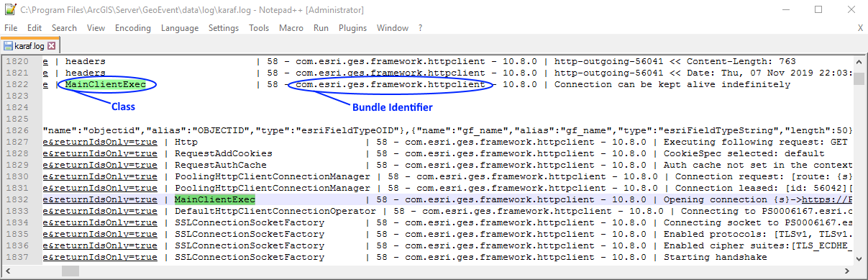868x280 pixels.
Task: Click DefaultHttpClientConnectionOperator on line 1833
Action: click(x=275, y=211)
